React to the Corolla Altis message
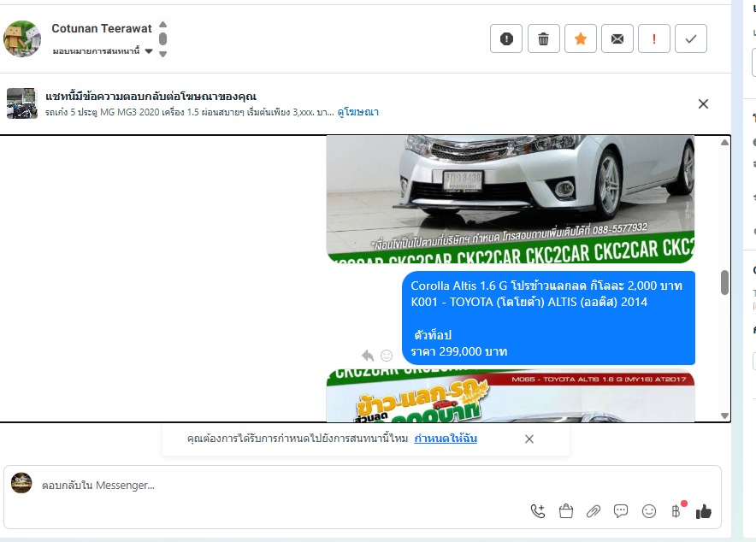This screenshot has width=756, height=542. 387,356
